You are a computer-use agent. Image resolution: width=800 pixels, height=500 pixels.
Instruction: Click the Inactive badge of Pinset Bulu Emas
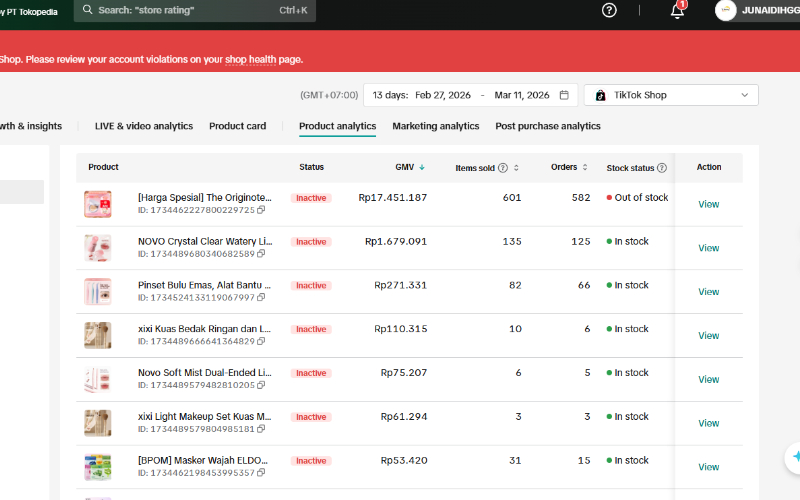pos(311,286)
